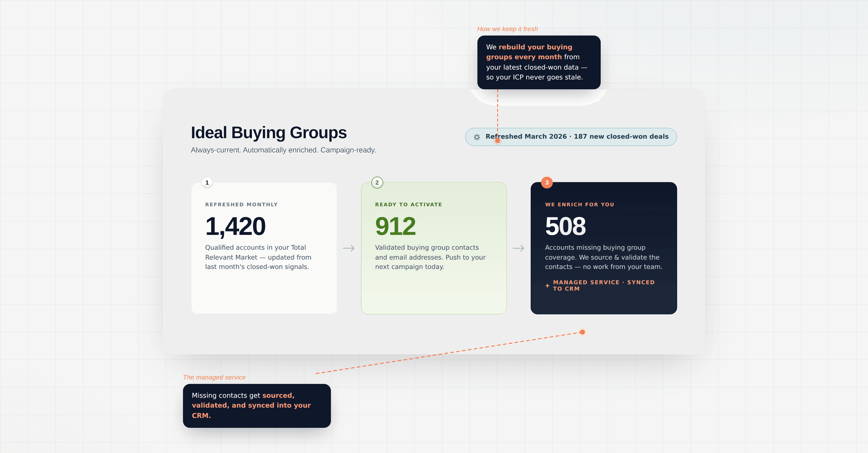Screen dimensions: 868x453
Task: Click the arrow between the second and third cards
Action: (518, 248)
